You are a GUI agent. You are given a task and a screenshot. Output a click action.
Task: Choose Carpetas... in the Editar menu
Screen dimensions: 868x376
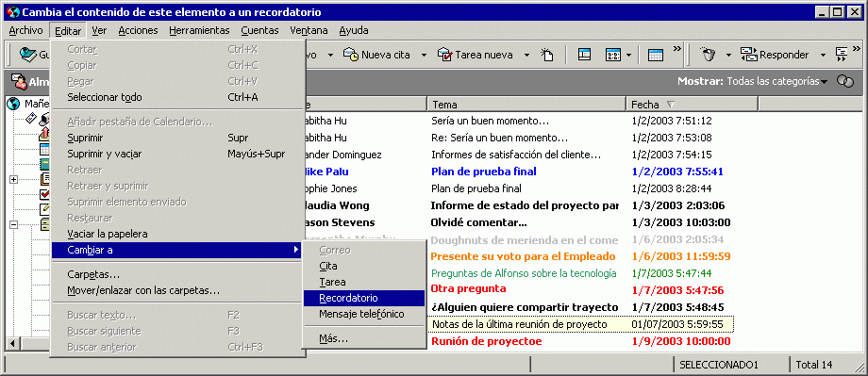pos(177,274)
